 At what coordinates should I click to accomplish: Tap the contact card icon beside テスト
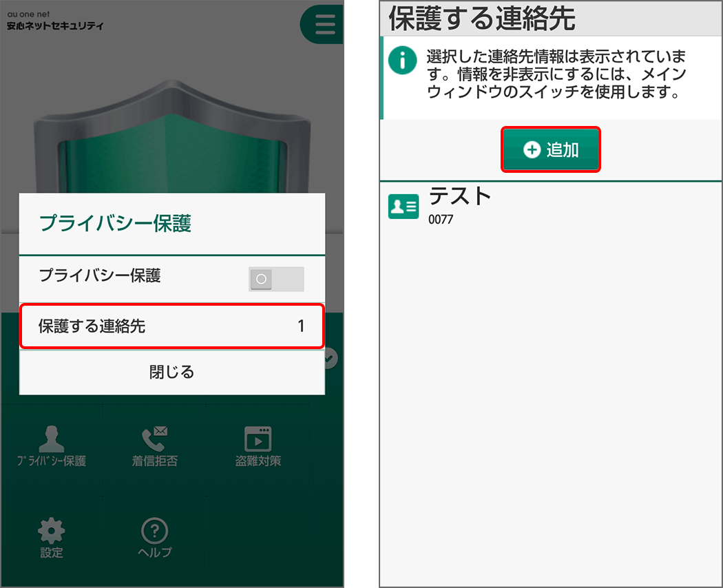404,206
